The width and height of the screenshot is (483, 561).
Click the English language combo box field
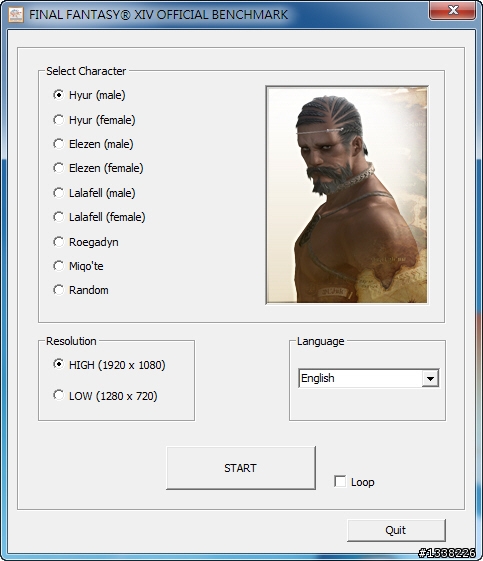[x=369, y=378]
